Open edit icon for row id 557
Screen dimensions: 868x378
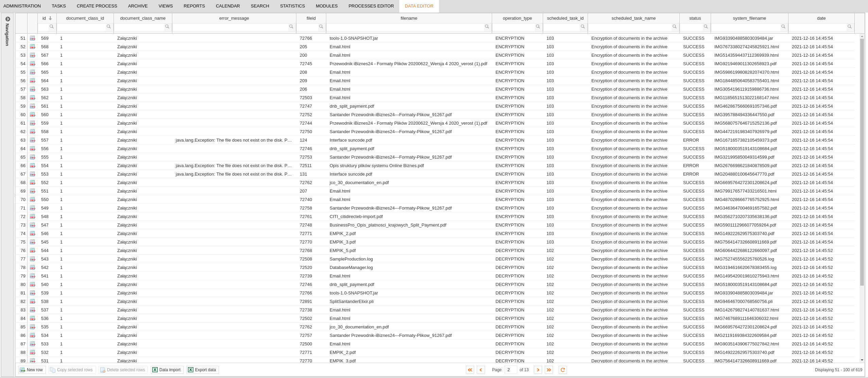(x=33, y=140)
